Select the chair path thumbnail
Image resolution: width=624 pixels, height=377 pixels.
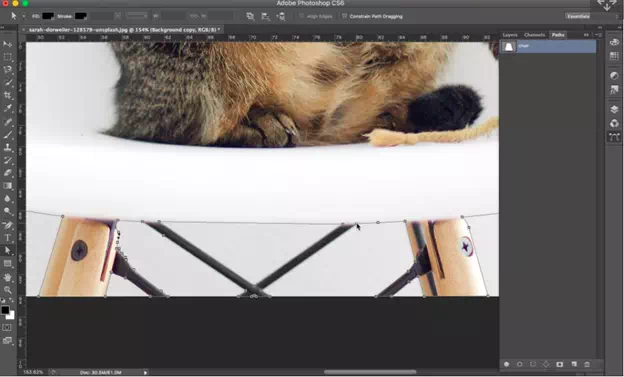pos(509,47)
